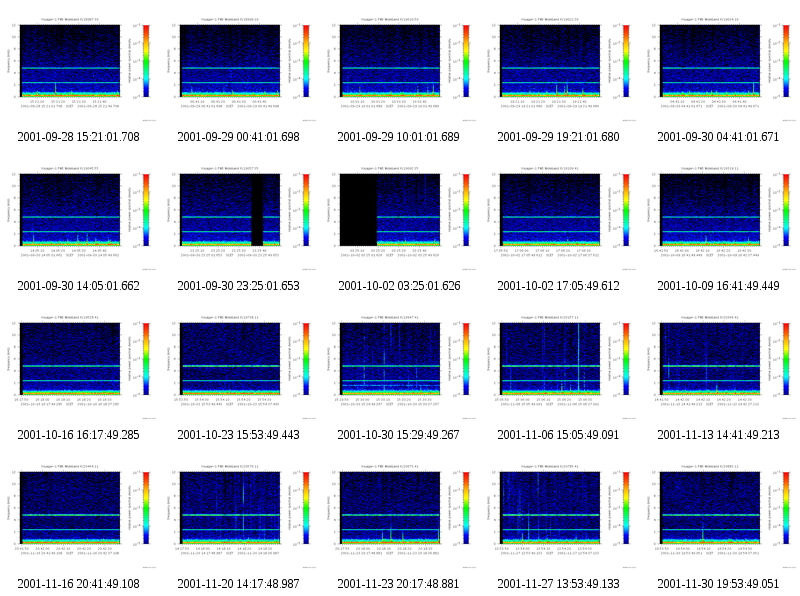800x596 pixels.
Task: Click caption text 2001-09-28 15:21:01.708
Action: click(79, 137)
